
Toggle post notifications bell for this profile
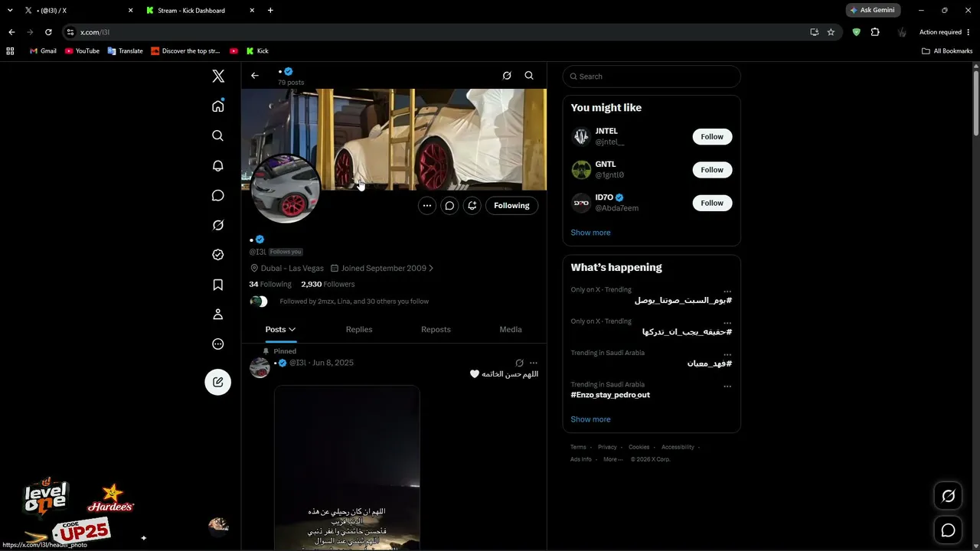click(x=472, y=205)
